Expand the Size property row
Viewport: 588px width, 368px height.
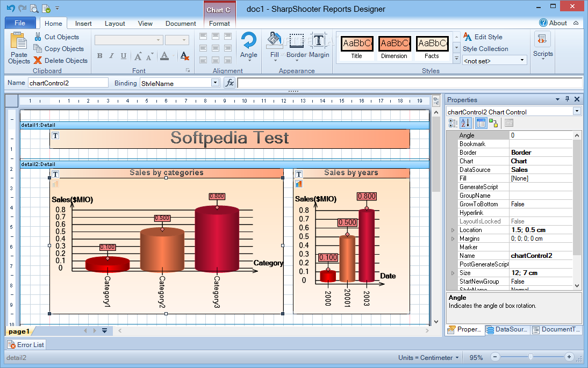click(x=453, y=273)
